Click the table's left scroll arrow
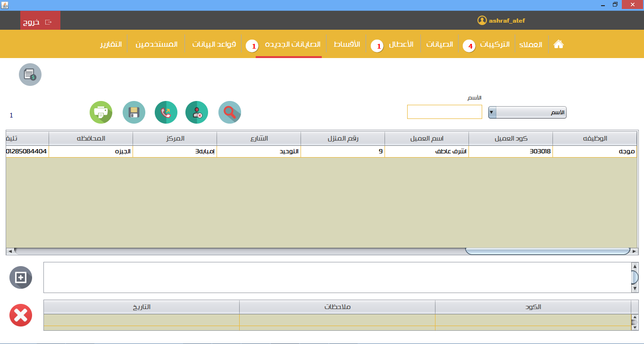The width and height of the screenshot is (644, 344). coord(10,251)
